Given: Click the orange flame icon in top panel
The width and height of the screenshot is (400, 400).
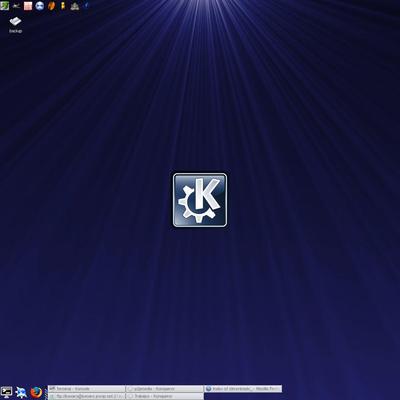Looking at the screenshot, I should 51,6.
